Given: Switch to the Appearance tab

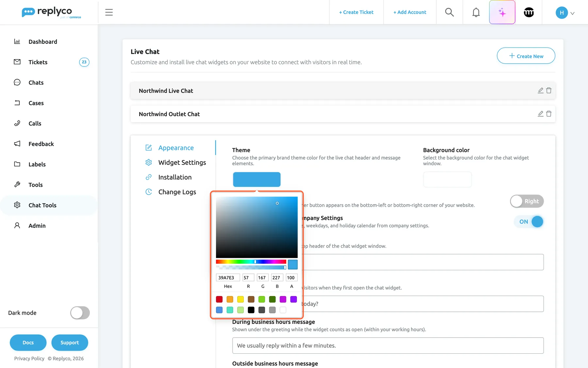Looking at the screenshot, I should (x=176, y=148).
